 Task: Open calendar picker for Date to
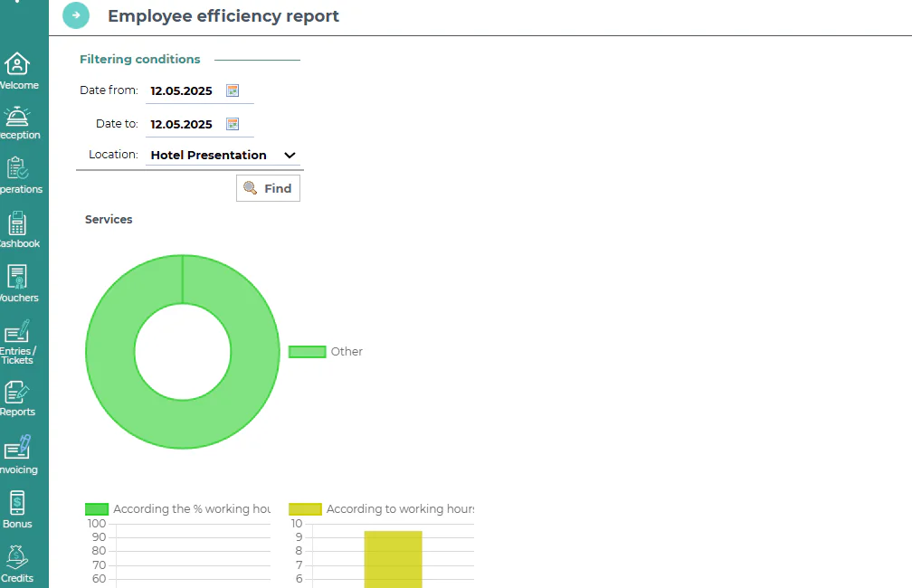233,124
